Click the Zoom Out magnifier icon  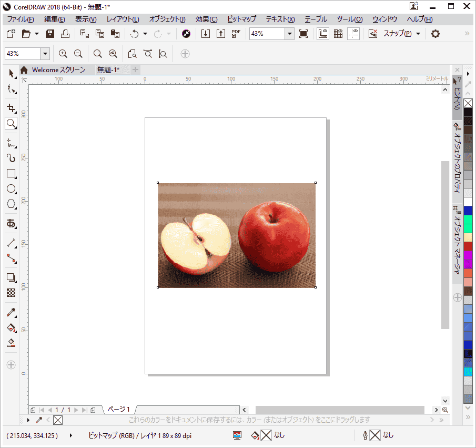pyautogui.click(x=78, y=54)
